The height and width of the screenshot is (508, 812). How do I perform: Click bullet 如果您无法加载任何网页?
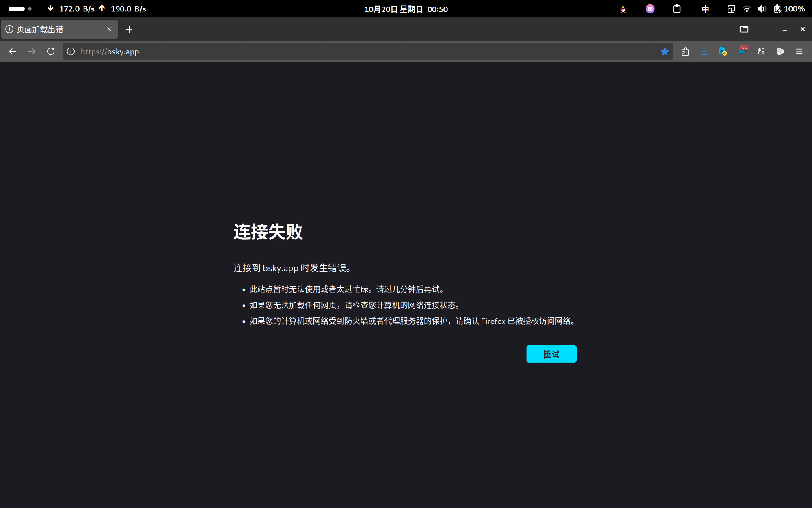click(355, 305)
